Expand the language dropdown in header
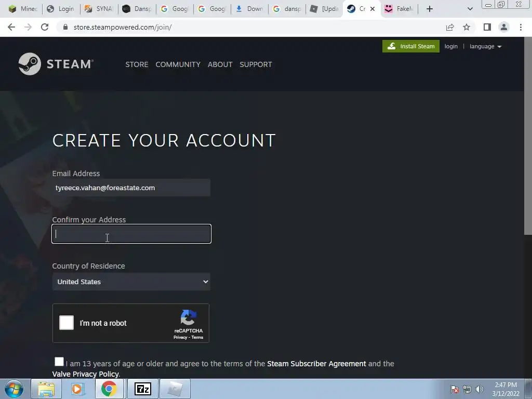The width and height of the screenshot is (532, 399). pyautogui.click(x=486, y=46)
